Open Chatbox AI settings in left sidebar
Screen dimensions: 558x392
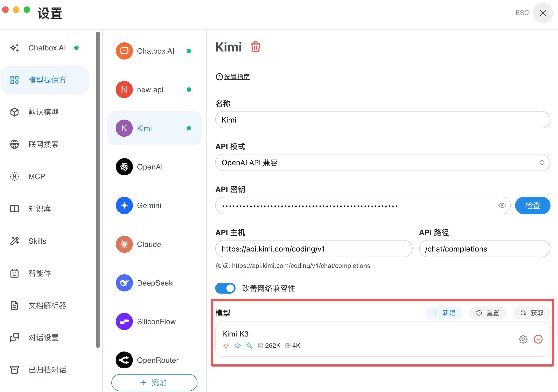tap(45, 48)
